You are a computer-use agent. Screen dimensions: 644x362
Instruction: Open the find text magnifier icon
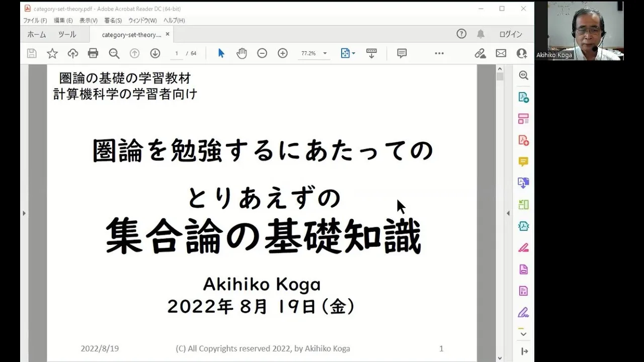point(114,53)
